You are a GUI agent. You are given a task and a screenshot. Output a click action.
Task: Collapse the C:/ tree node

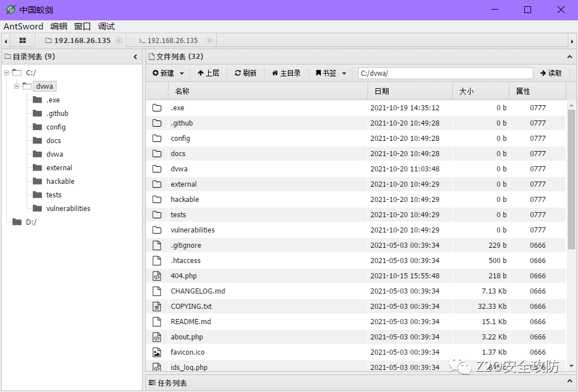[6, 72]
